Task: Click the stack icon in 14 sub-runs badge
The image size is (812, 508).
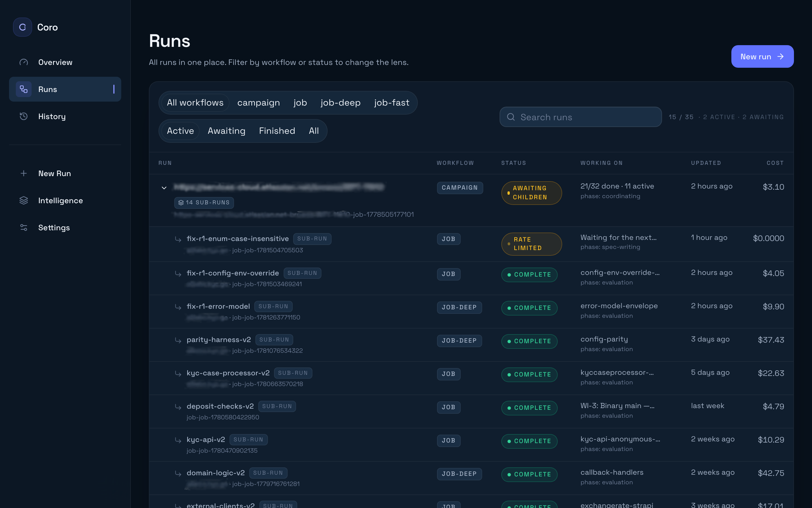Action: [181, 203]
